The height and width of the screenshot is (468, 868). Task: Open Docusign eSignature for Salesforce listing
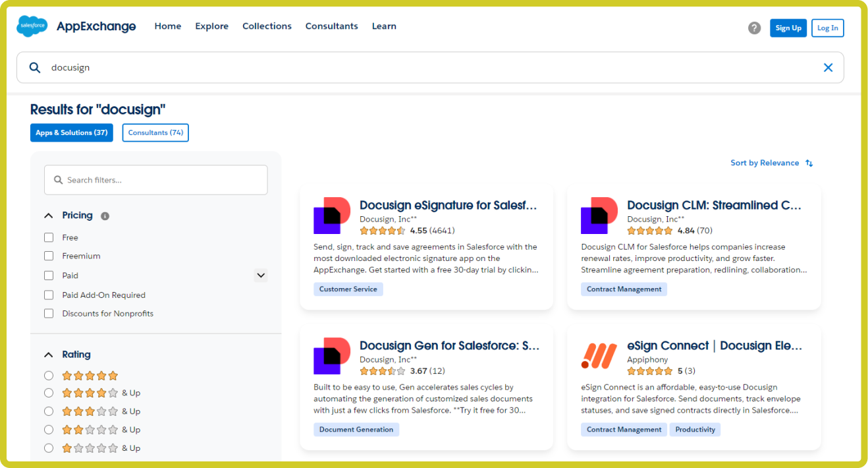448,205
